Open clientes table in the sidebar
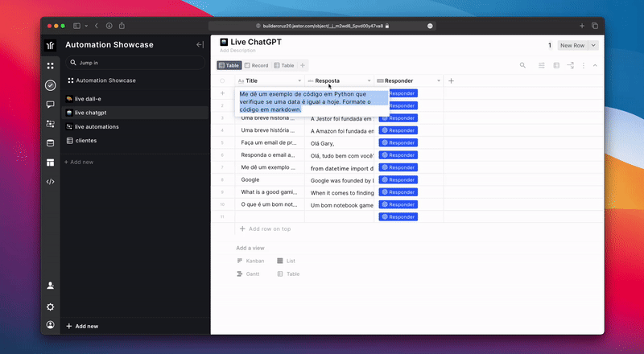The image size is (644, 354). click(135, 141)
